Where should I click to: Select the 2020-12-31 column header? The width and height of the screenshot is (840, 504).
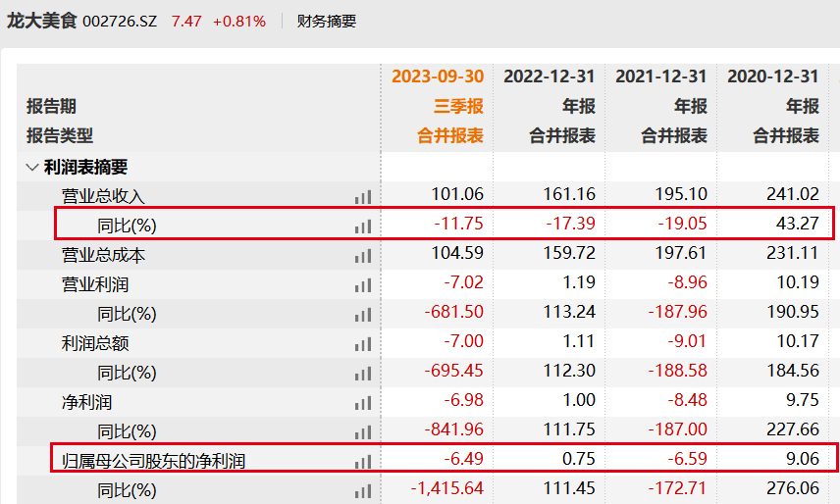773,76
